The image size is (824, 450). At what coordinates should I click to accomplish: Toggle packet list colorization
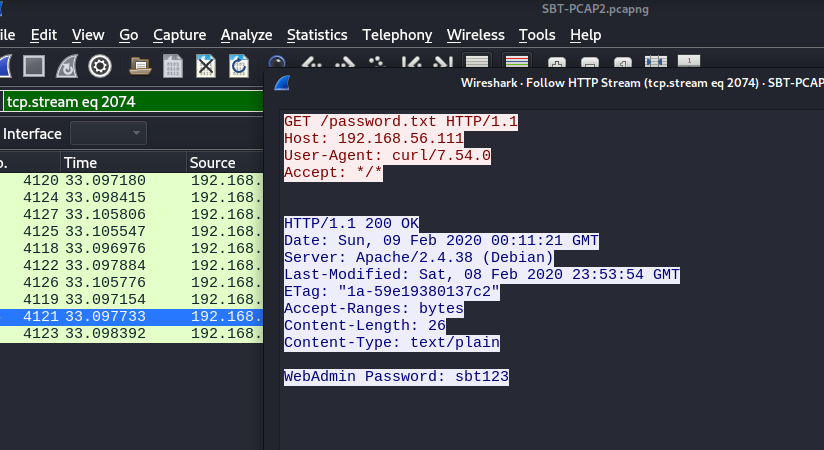(517, 61)
